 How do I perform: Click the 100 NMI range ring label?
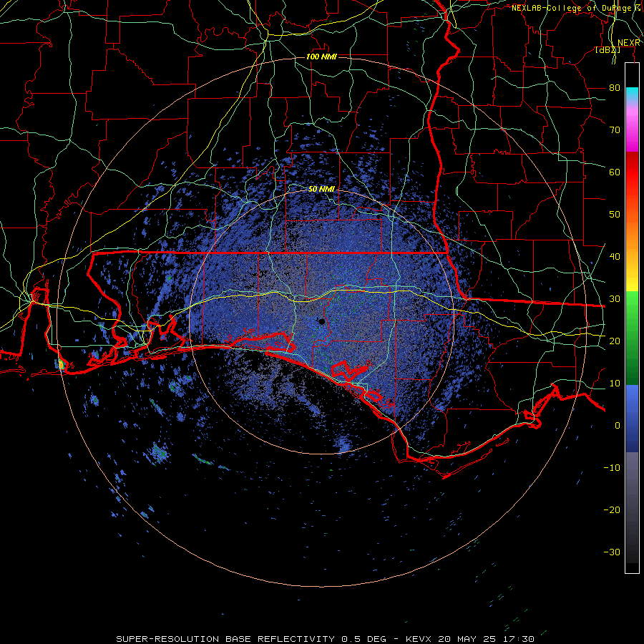(x=321, y=57)
